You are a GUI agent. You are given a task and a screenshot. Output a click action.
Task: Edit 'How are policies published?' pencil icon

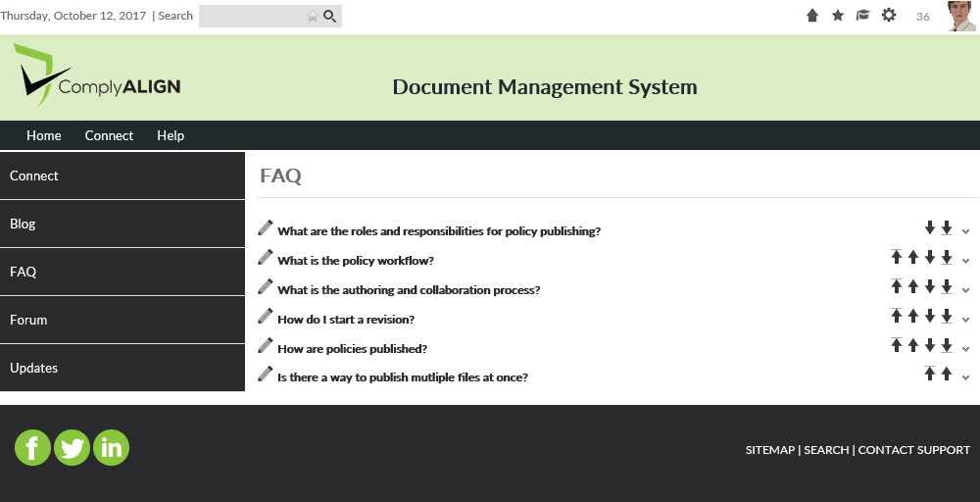point(266,345)
